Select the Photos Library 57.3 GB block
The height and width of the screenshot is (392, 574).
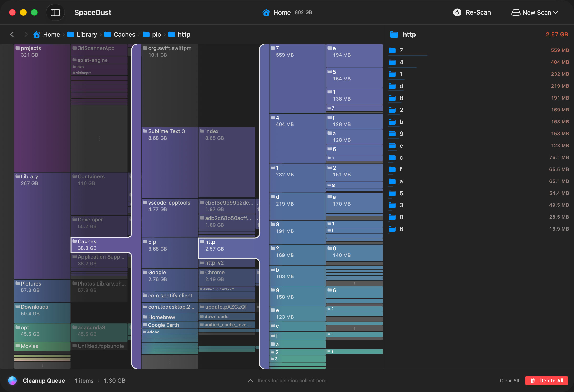point(99,291)
